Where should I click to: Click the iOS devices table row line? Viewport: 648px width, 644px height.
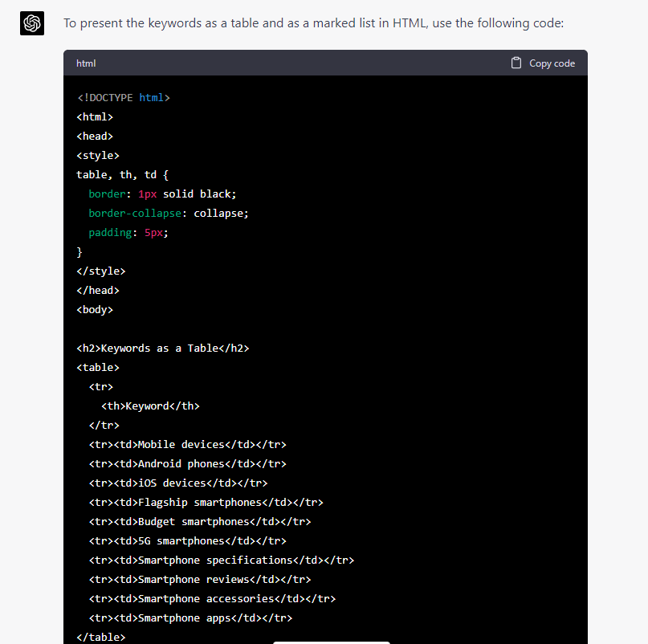(178, 483)
